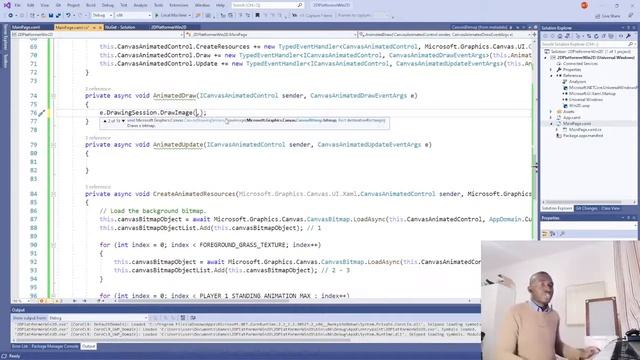Collapse the AnimatedDraw method outline at line 74
The width and height of the screenshot is (640, 360).
53,96
